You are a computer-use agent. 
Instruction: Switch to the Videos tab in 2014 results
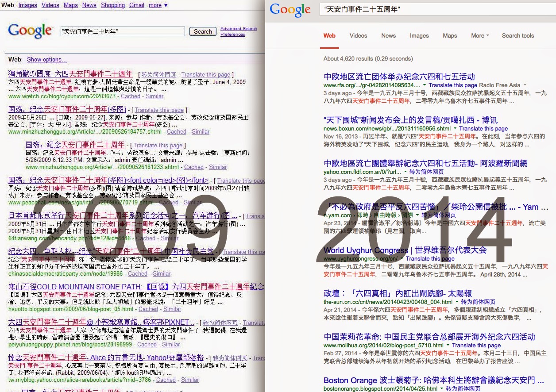pyautogui.click(x=358, y=36)
